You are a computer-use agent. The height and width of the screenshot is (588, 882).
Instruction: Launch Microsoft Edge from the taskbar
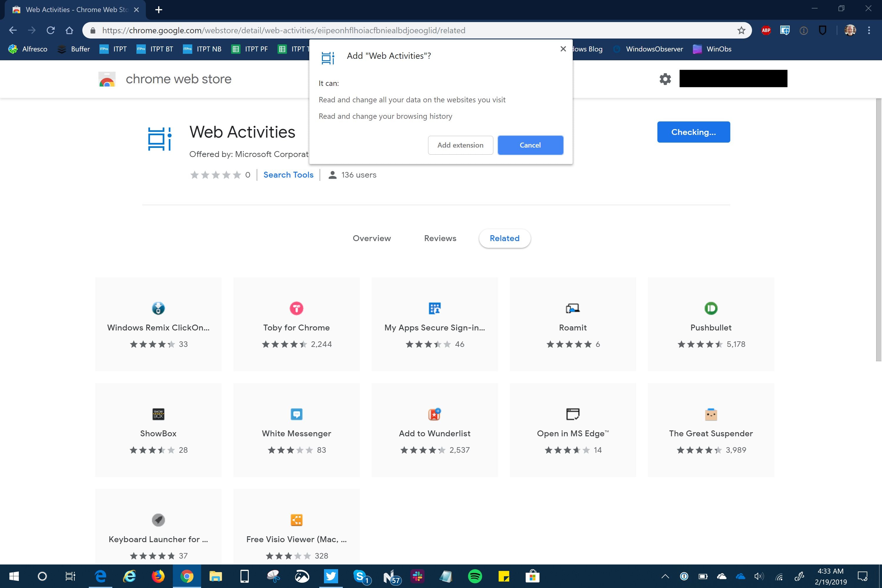100,576
